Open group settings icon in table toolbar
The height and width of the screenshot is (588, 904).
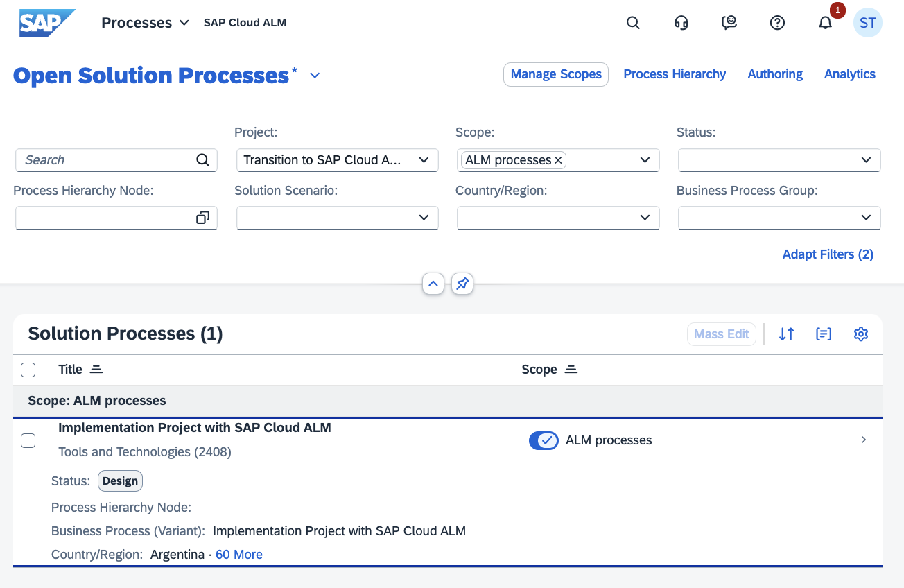point(824,334)
